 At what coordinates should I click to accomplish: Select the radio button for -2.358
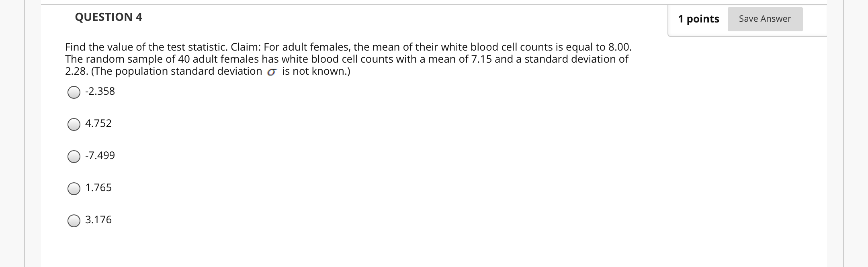tap(74, 93)
